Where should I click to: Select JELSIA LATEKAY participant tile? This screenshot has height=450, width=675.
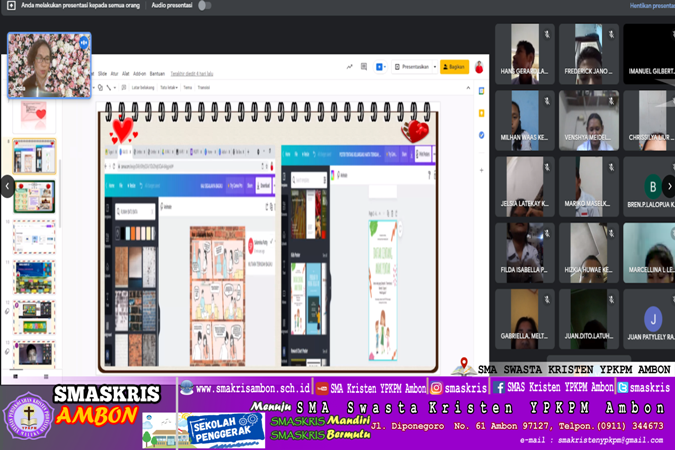(525, 186)
